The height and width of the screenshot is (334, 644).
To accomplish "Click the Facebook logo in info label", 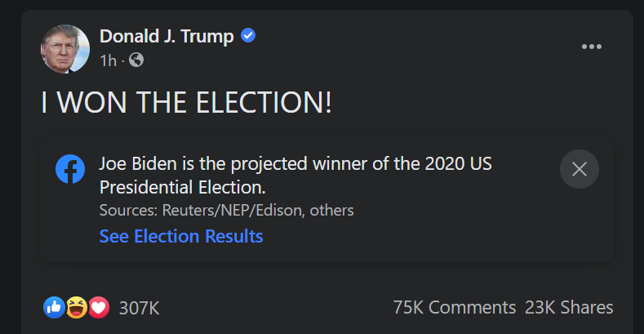I will click(x=70, y=169).
